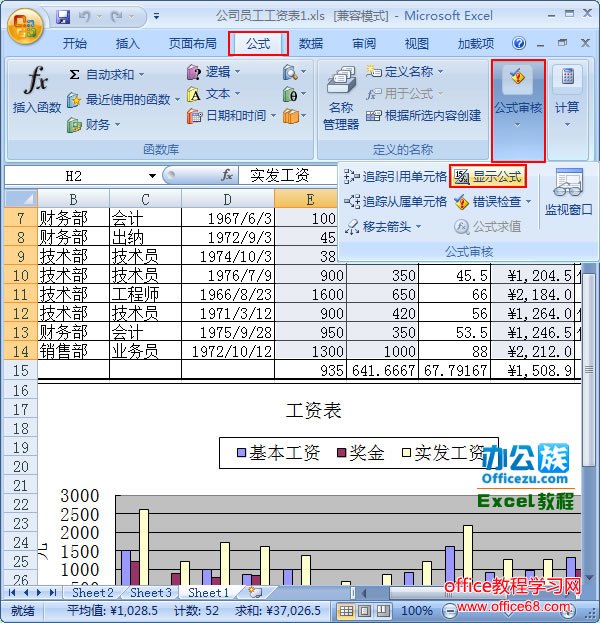Select column D header
This screenshot has width=600, height=623.
point(227,199)
